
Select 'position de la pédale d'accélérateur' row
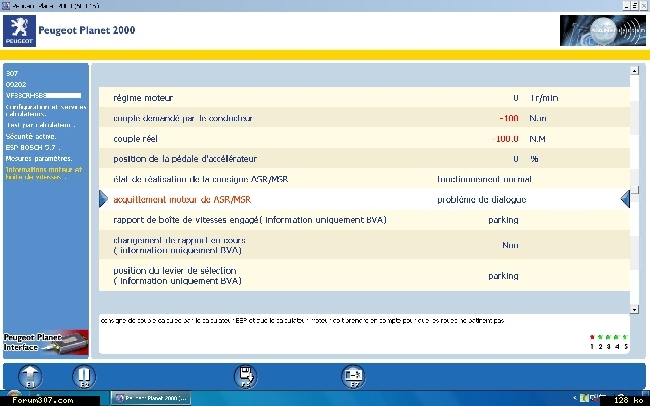coord(364,159)
